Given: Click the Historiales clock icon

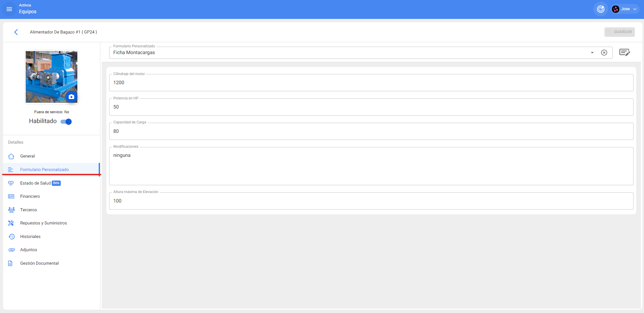Looking at the screenshot, I should (x=11, y=237).
